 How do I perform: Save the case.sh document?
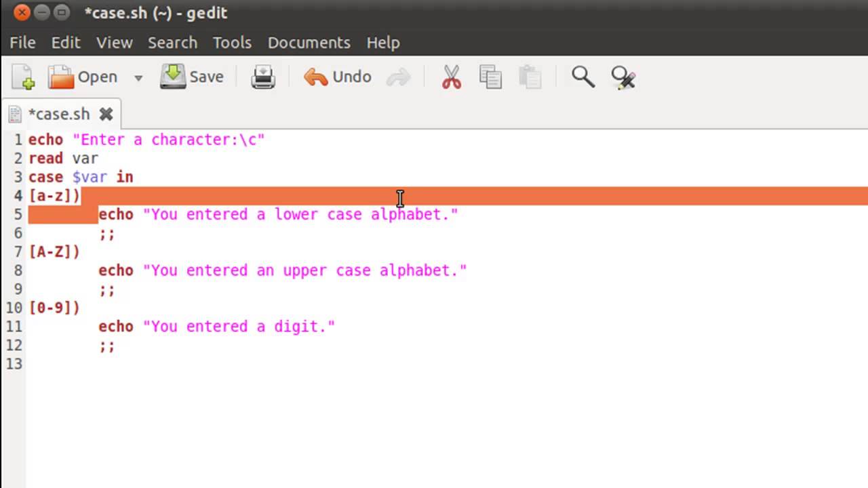click(192, 77)
